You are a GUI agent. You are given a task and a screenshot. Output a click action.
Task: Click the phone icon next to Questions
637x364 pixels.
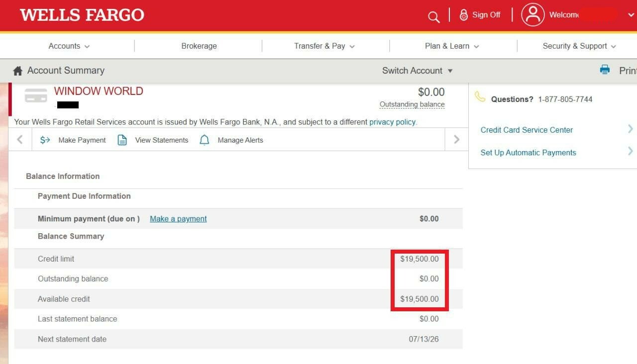[480, 96]
